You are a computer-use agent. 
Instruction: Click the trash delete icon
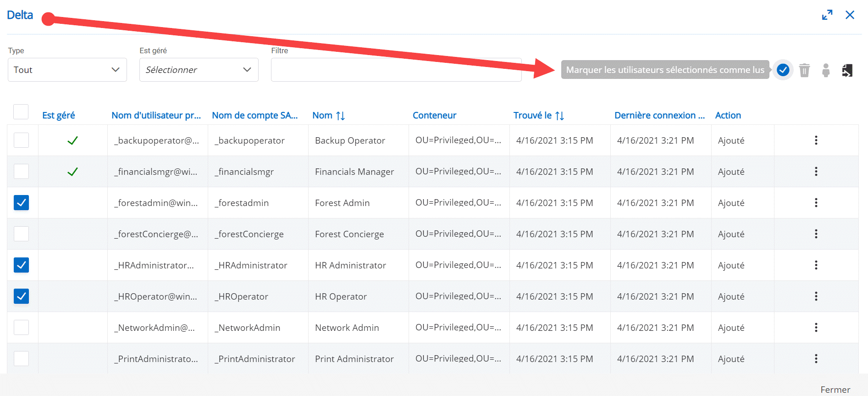coord(804,70)
